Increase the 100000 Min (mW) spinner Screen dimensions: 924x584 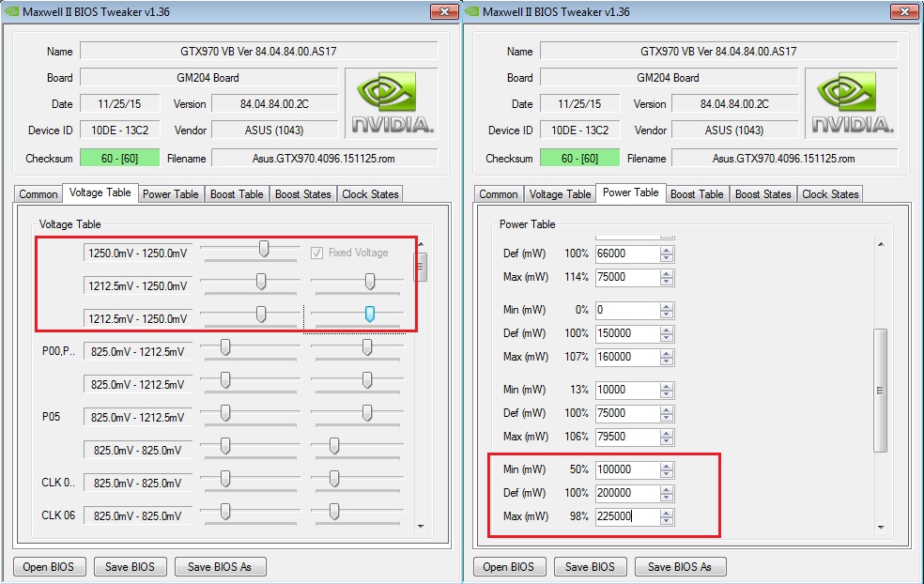[667, 466]
